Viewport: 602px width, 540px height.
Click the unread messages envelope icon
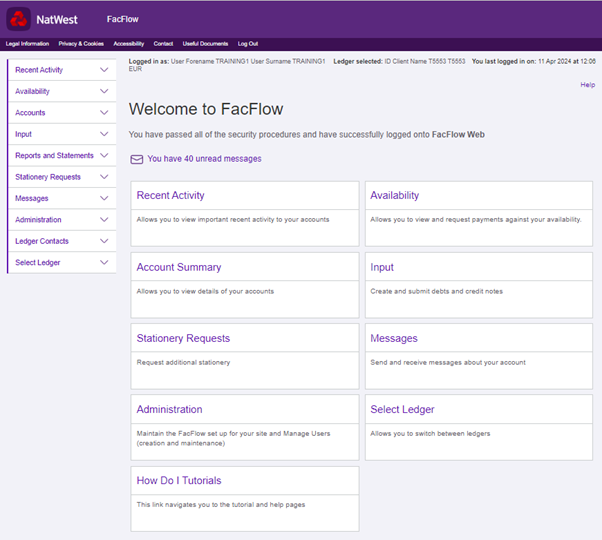[137, 159]
